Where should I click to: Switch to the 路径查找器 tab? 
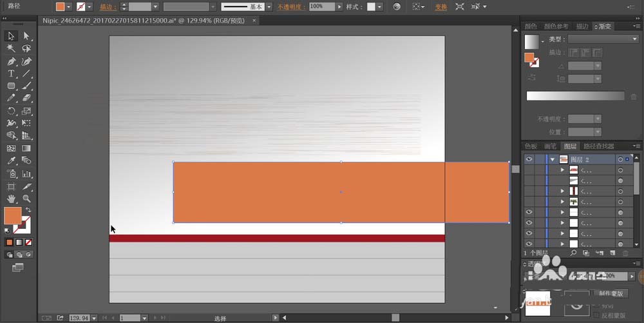[599, 146]
